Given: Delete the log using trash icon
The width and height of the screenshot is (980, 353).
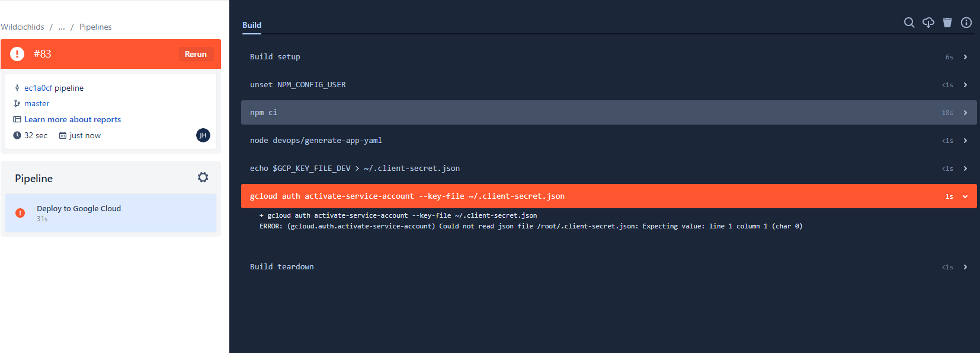Looking at the screenshot, I should tap(947, 23).
